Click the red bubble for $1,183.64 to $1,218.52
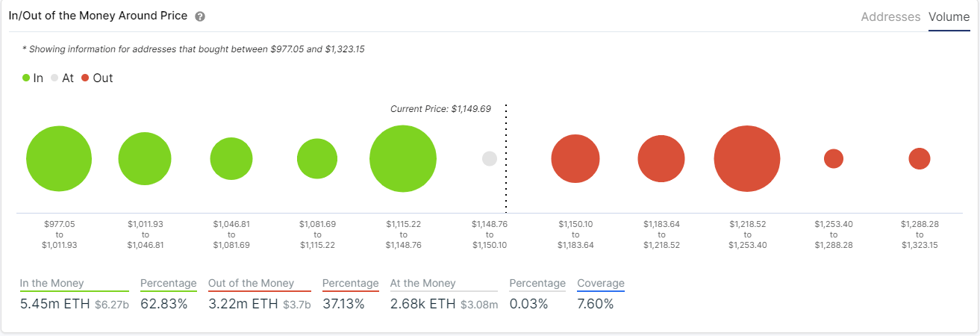The width and height of the screenshot is (980, 336). (661, 159)
